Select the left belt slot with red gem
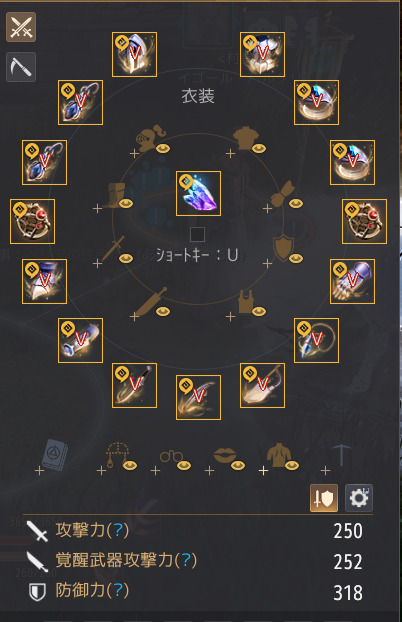Image resolution: width=402 pixels, height=622 pixels. pyautogui.click(x=33, y=221)
